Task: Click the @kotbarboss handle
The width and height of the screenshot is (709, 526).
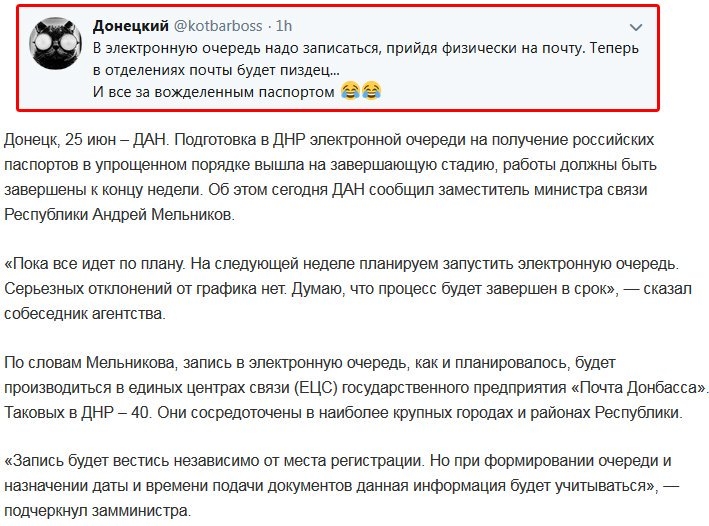Action: coord(221,25)
